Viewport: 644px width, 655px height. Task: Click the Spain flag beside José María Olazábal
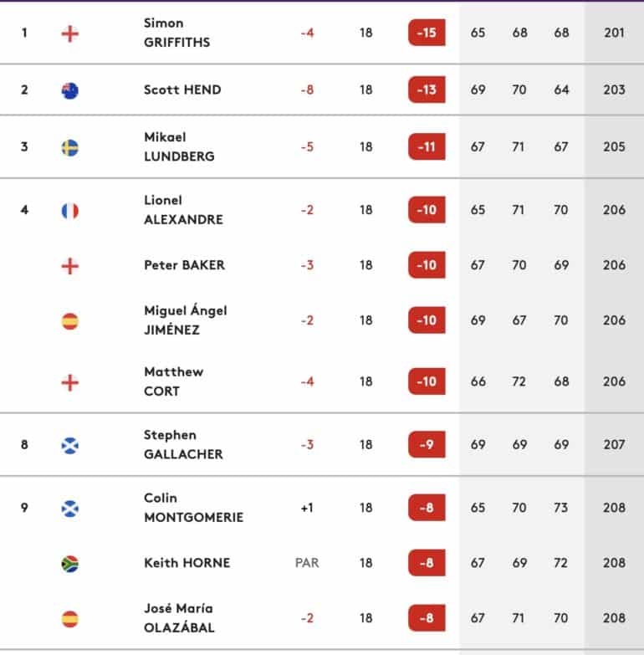click(x=69, y=619)
